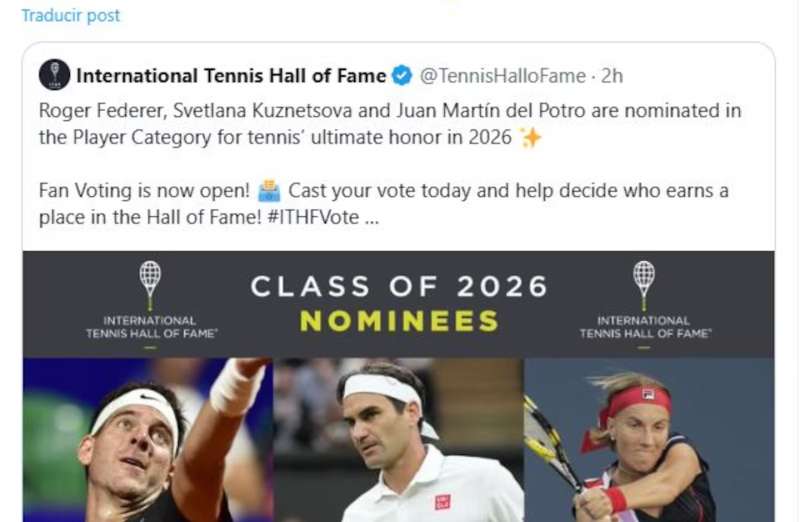Open the 2h timestamp of the post
The width and height of the screenshot is (800, 522).
pos(612,76)
